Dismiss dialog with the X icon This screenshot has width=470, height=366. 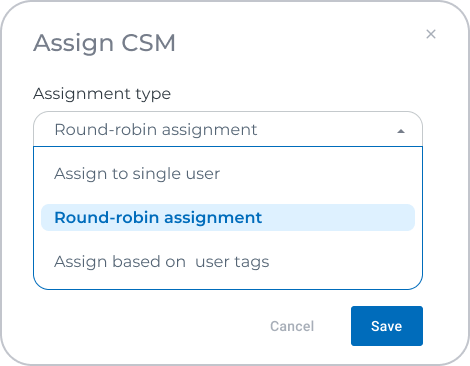coord(431,34)
